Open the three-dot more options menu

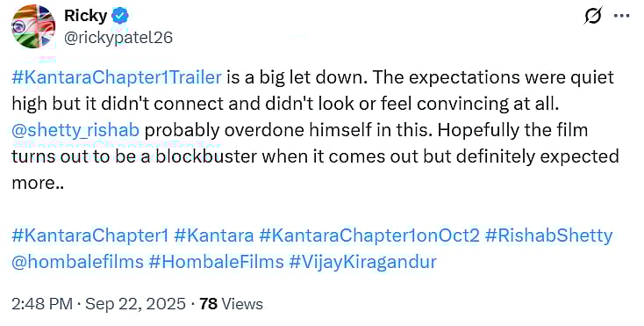(621, 16)
